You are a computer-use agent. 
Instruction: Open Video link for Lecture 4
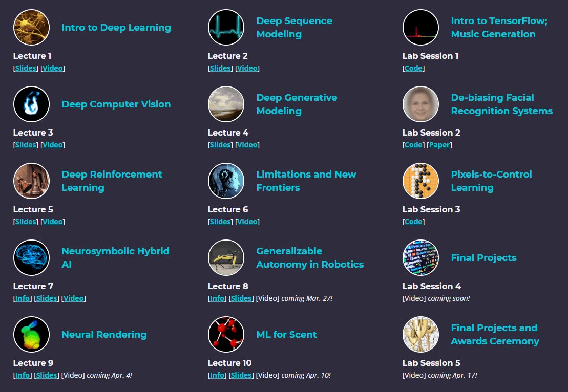pos(247,145)
